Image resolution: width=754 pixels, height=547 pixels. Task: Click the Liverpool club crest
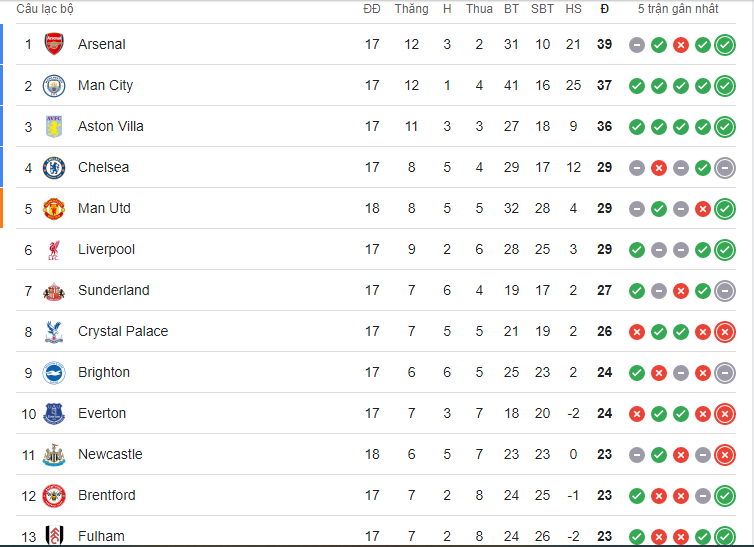pos(54,249)
